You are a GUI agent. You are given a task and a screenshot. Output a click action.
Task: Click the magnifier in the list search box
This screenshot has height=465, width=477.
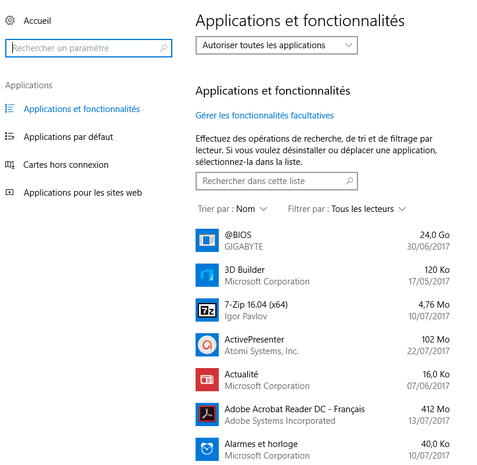[349, 181]
